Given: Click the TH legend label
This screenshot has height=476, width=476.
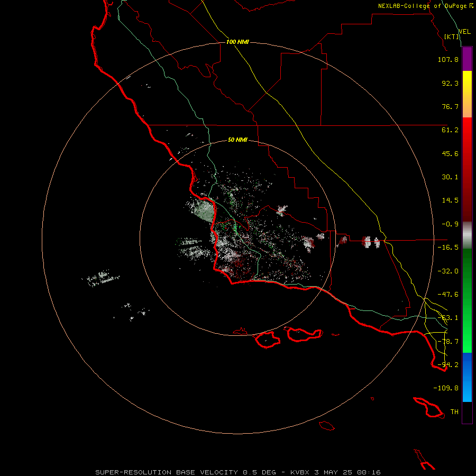Looking at the screenshot, I should coord(454,412).
